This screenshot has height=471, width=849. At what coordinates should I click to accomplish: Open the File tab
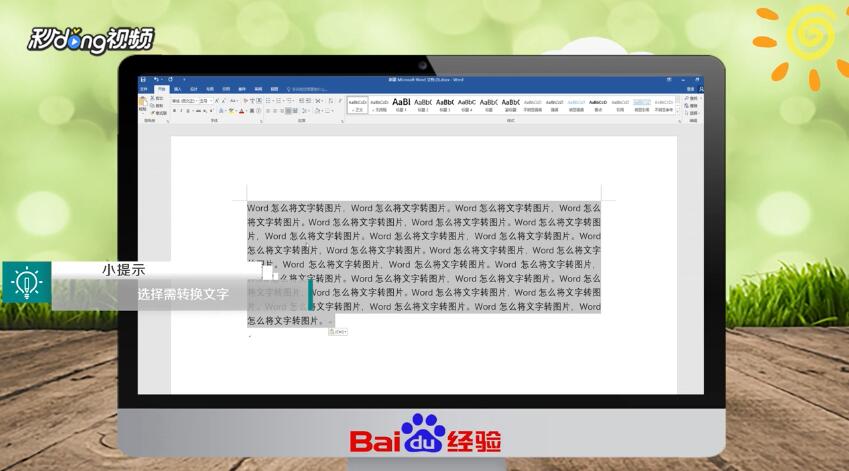[143, 89]
